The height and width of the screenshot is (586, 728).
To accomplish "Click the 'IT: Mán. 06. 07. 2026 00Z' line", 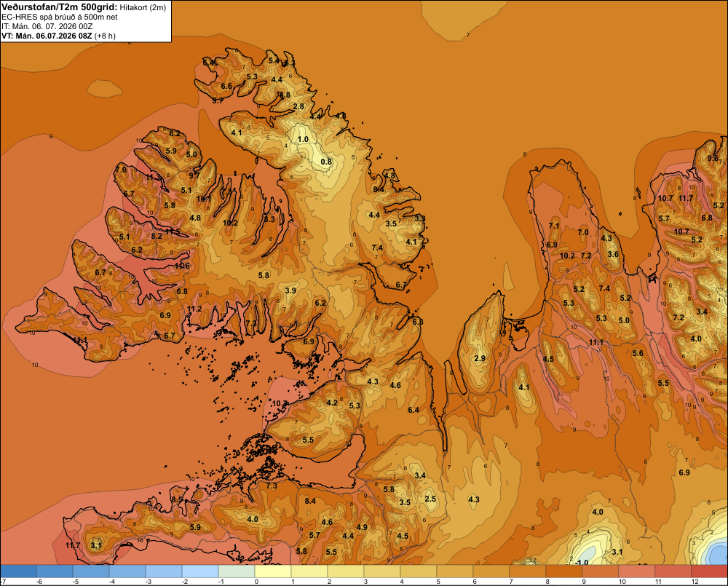I will pos(47,26).
